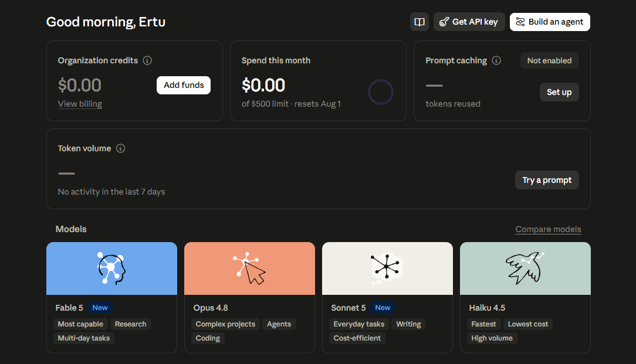The width and height of the screenshot is (636, 364).
Task: Click the Fable 5 model name
Action: click(69, 308)
